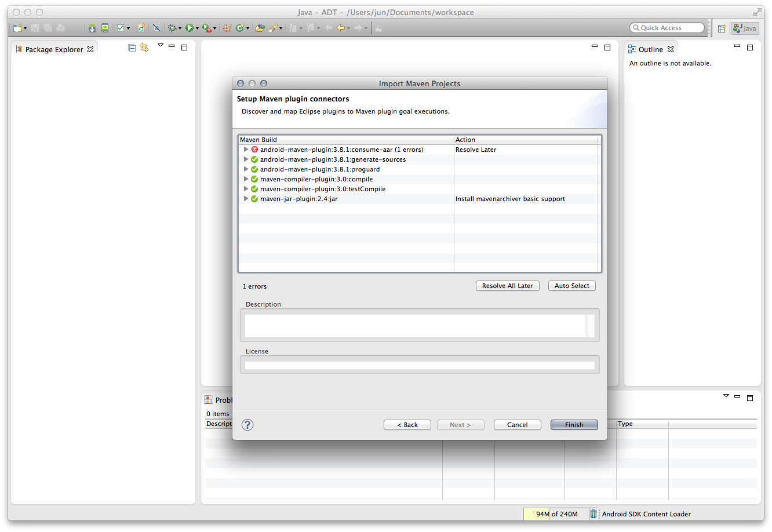Click the Next Annotation toolbar icon
The height and width of the screenshot is (532, 772).
[293, 28]
